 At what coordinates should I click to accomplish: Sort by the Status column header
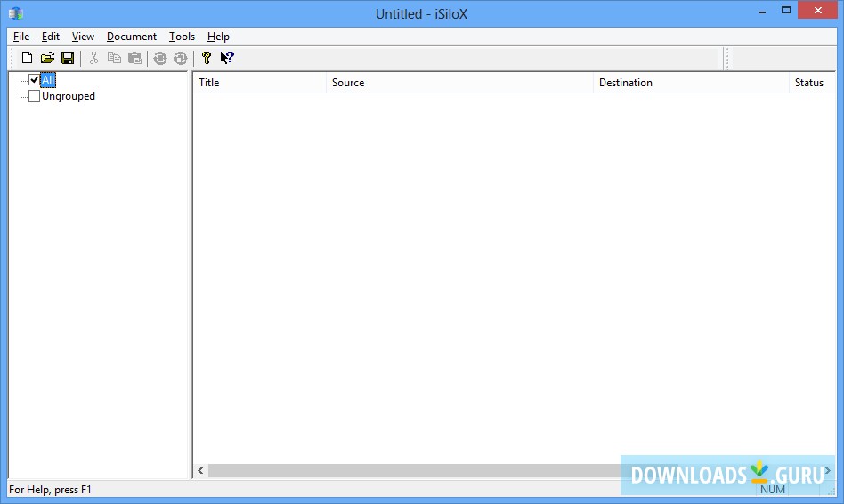point(812,83)
